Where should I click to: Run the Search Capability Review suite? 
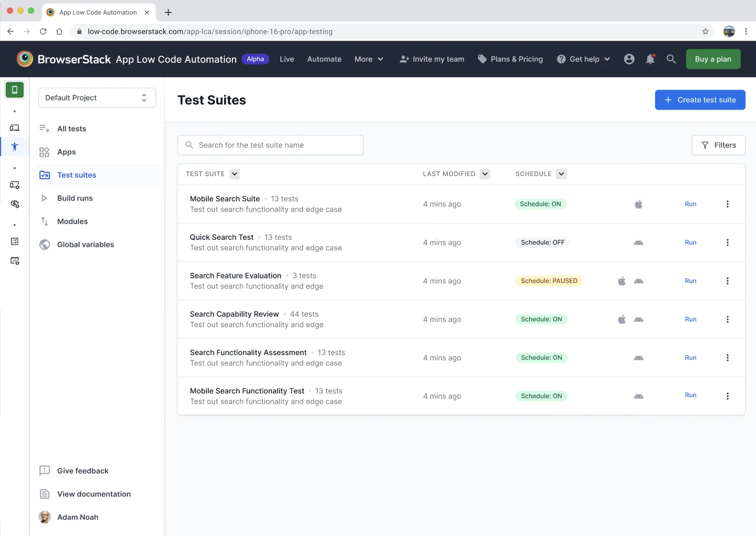click(x=690, y=319)
